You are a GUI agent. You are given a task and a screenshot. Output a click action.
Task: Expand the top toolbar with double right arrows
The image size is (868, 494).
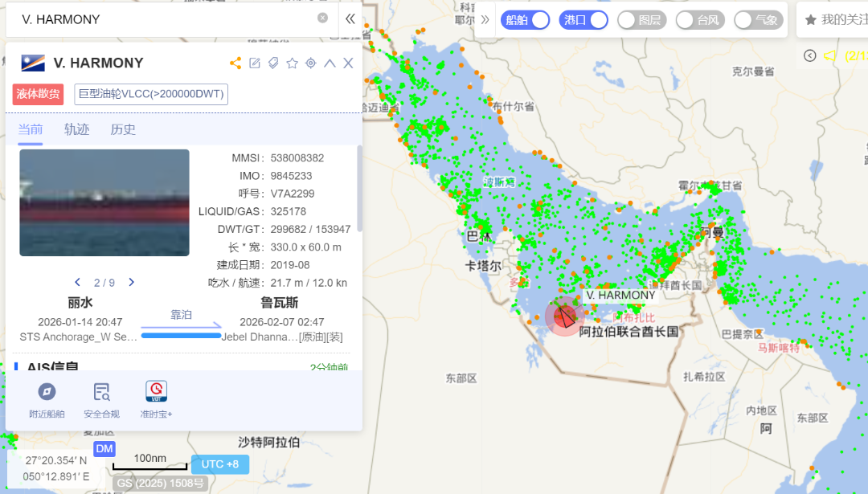(485, 20)
